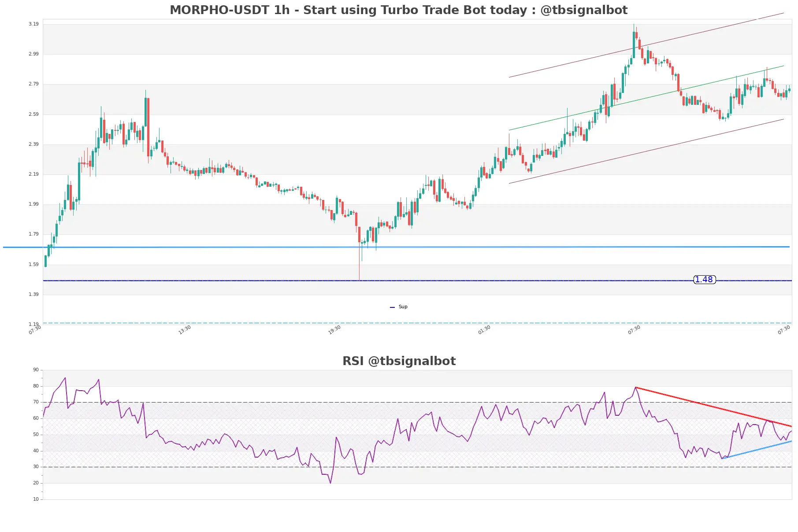The width and height of the screenshot is (798, 532).
Task: Click the RSI 20 axis label
Action: coord(36,483)
